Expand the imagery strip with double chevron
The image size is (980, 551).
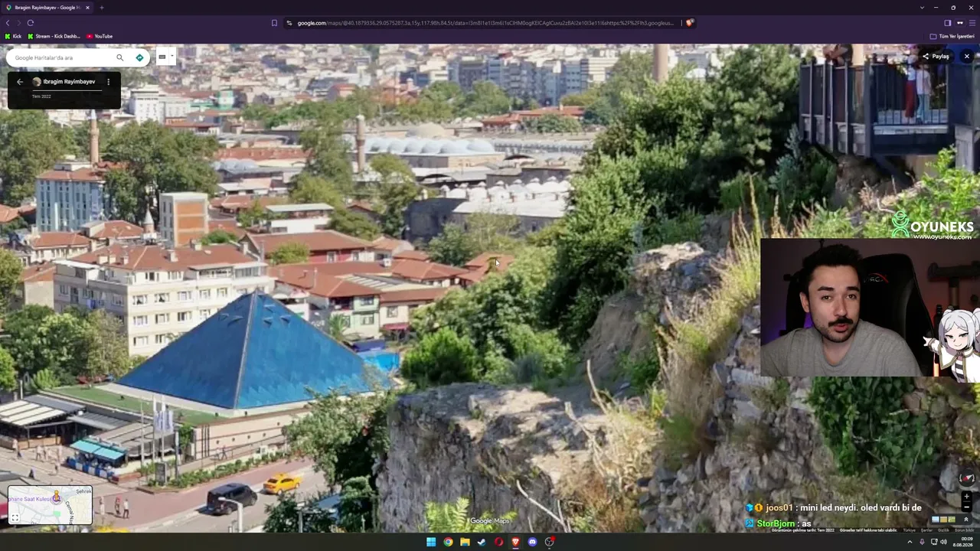point(965,520)
